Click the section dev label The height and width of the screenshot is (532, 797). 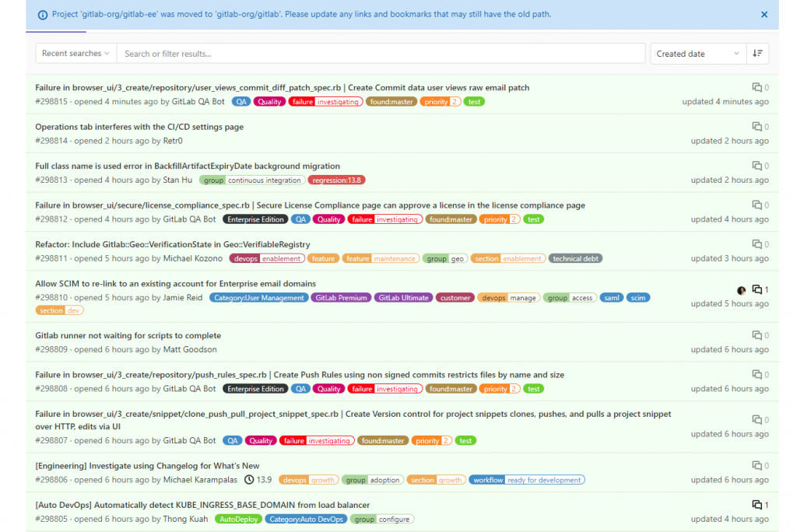tap(59, 310)
